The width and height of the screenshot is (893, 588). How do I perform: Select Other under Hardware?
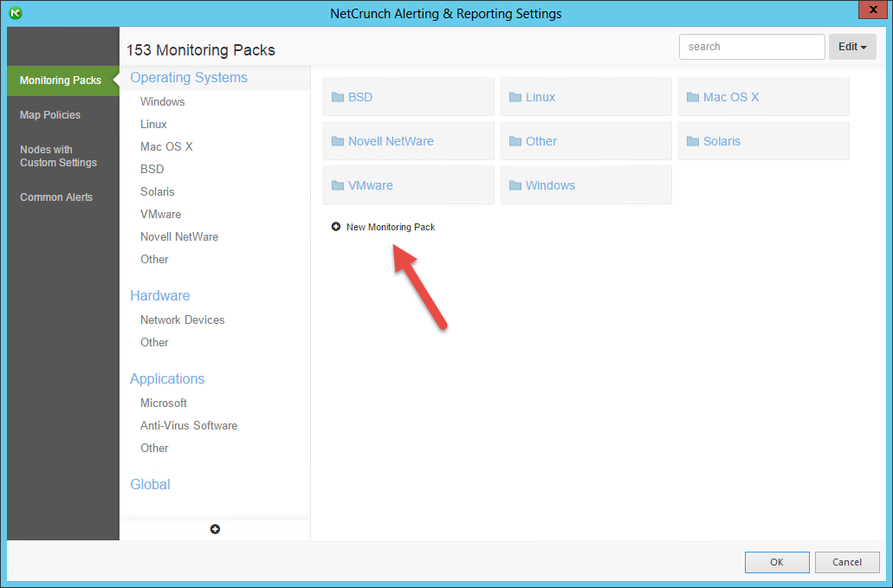coord(154,343)
